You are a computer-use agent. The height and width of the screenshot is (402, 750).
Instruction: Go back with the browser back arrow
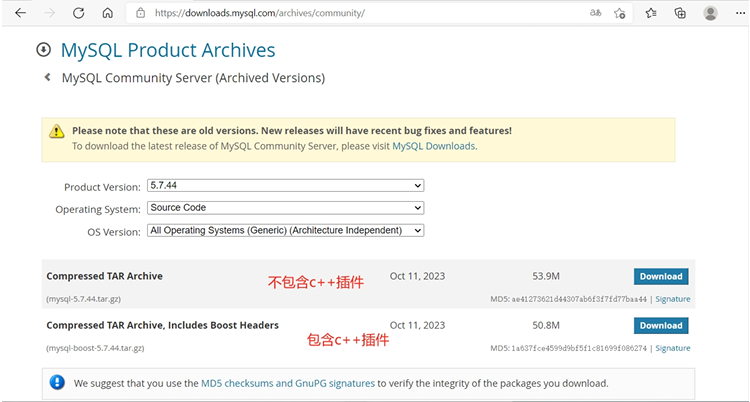click(x=20, y=13)
